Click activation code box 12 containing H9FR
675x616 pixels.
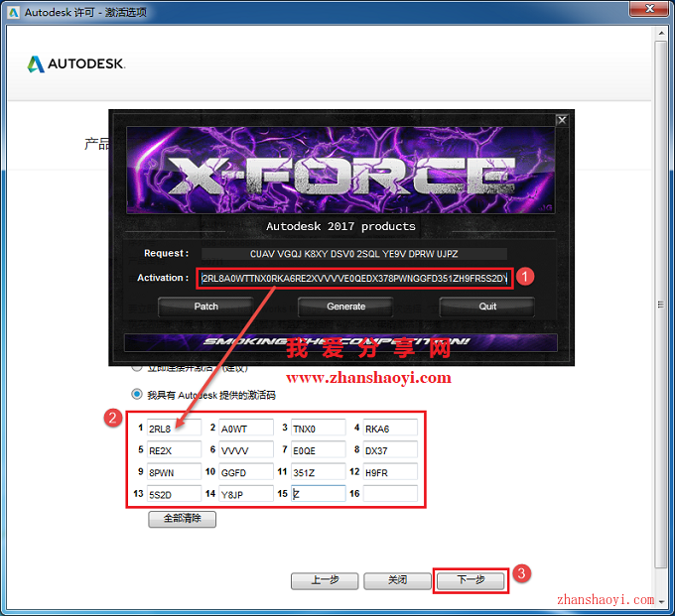[x=390, y=472]
